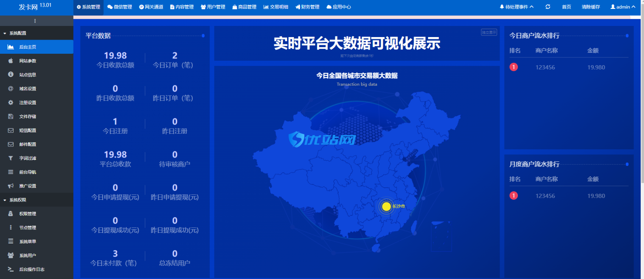Click the list icon for 系统菜单
644x279 pixels.
(x=11, y=241)
